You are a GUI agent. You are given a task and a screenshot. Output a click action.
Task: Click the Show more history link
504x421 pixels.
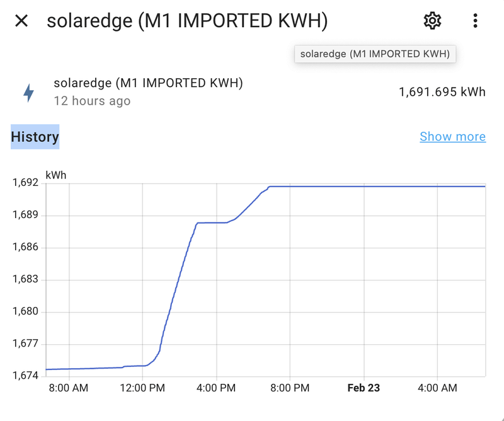pyautogui.click(x=452, y=137)
